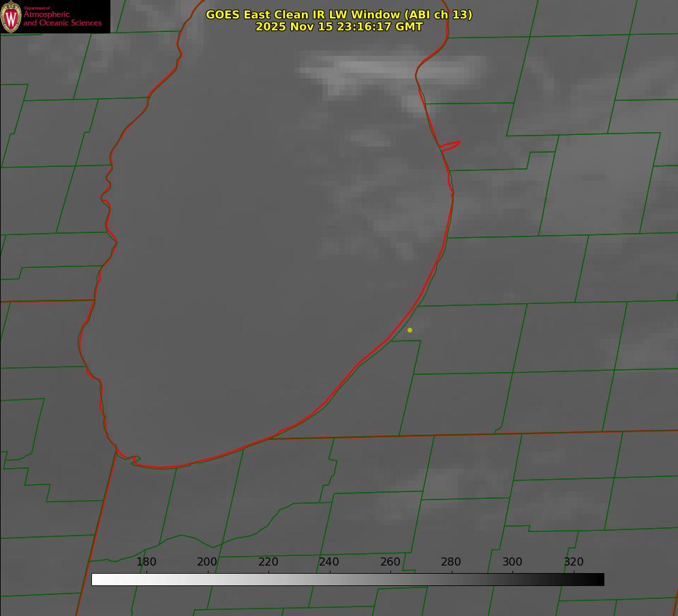Click the mid-gray center of the colorbar
The width and height of the screenshot is (678, 616).
(348, 579)
